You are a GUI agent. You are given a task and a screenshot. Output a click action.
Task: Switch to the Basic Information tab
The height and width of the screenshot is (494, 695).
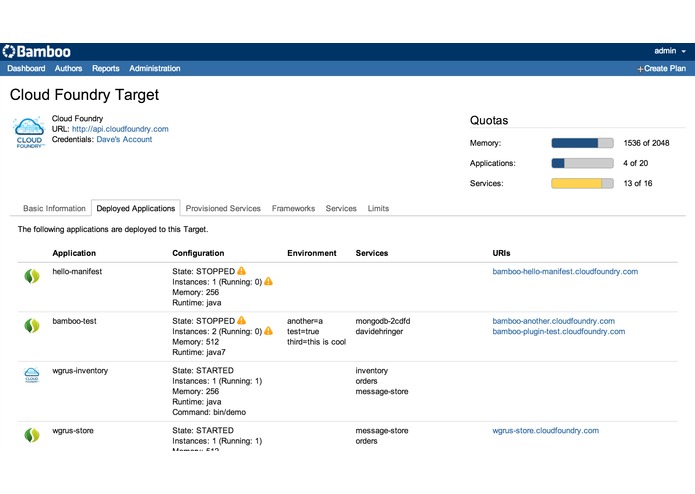[x=54, y=208]
